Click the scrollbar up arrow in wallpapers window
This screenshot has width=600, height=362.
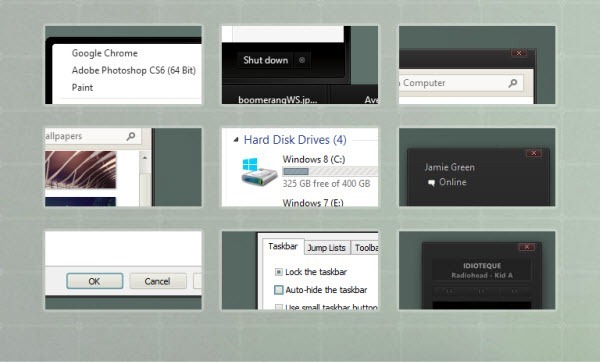[145, 158]
